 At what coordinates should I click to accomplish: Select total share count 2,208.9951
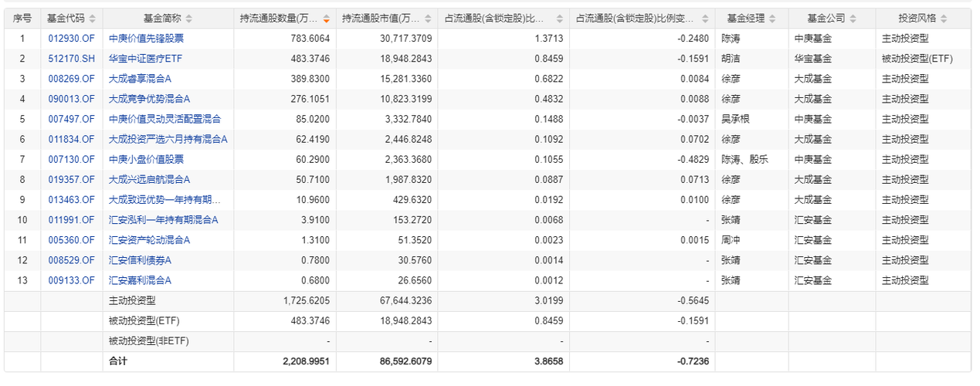pos(307,361)
